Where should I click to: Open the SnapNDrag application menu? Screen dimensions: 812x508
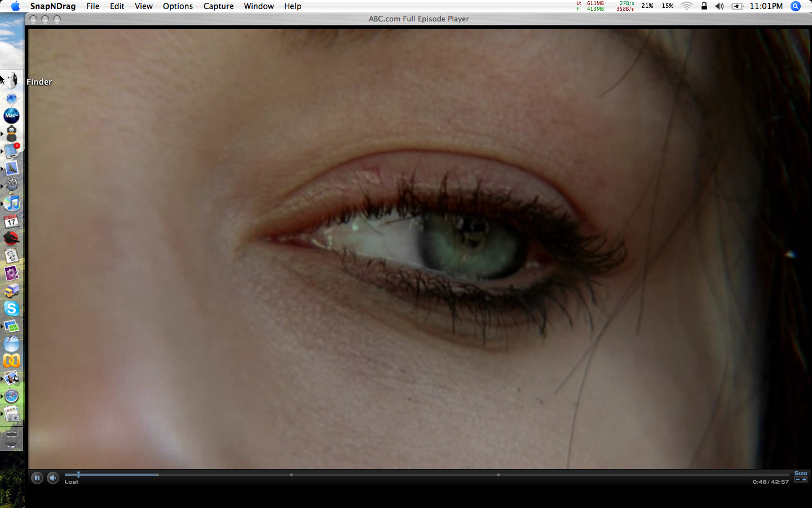[52, 6]
